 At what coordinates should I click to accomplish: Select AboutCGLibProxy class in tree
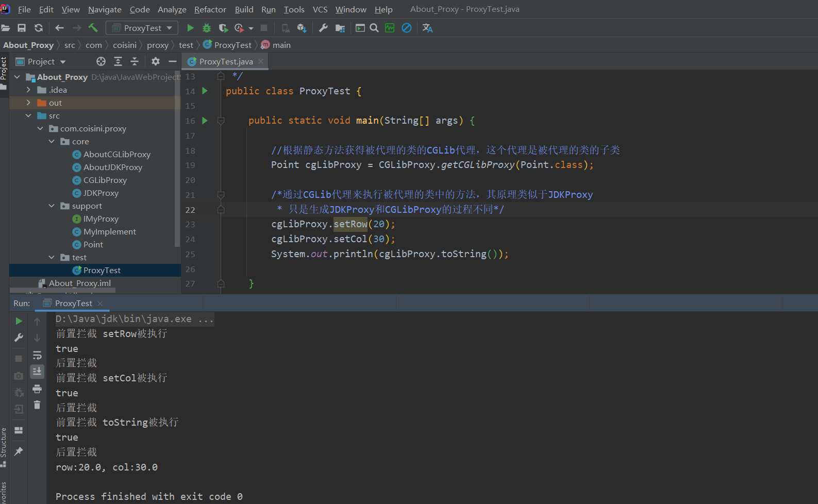click(x=117, y=154)
